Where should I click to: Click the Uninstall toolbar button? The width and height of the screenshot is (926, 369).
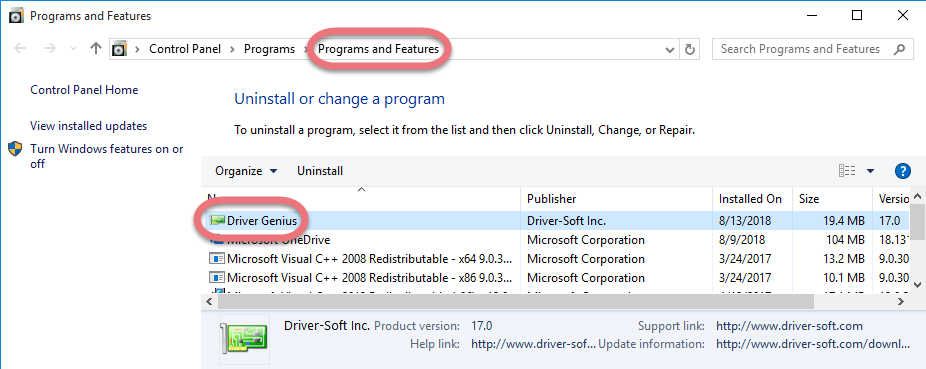click(x=319, y=171)
